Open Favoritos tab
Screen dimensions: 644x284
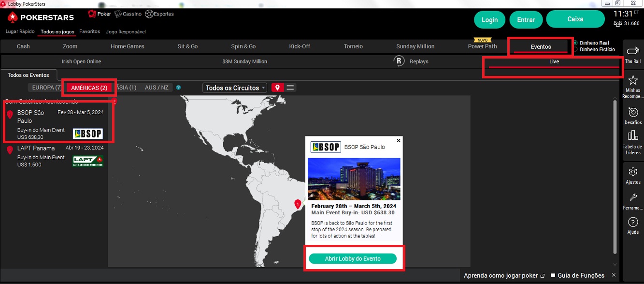tap(90, 31)
